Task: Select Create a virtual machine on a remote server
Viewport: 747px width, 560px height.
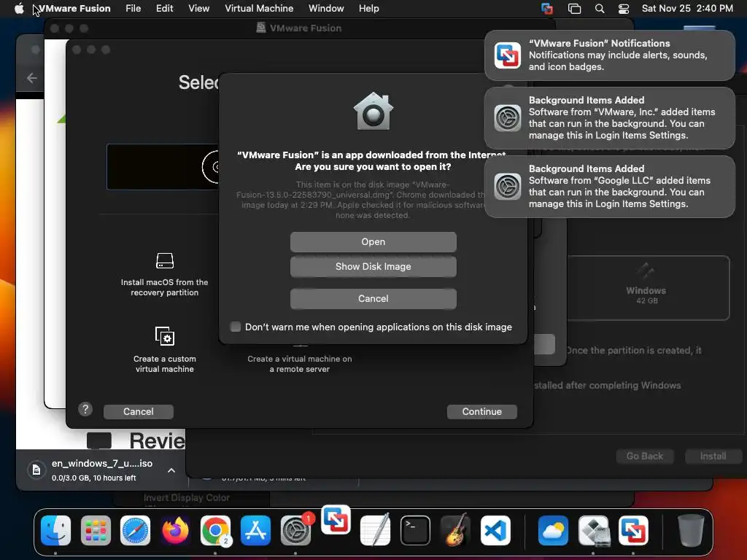Action: click(300, 364)
